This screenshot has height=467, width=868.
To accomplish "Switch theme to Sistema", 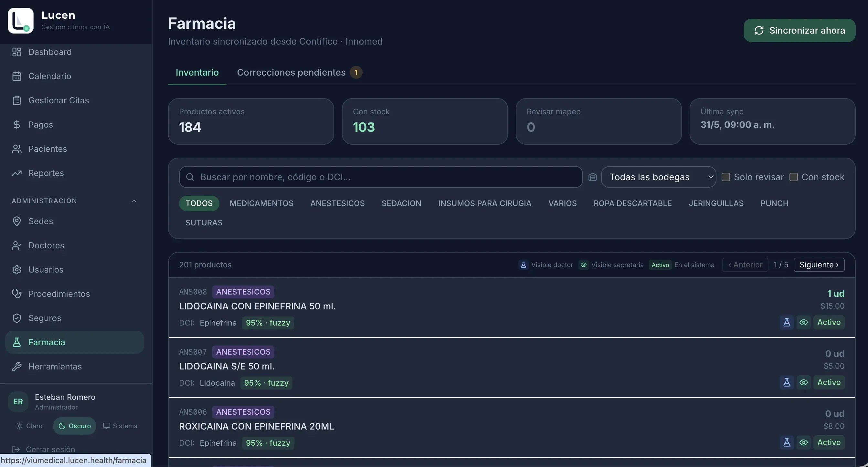I will click(120, 426).
